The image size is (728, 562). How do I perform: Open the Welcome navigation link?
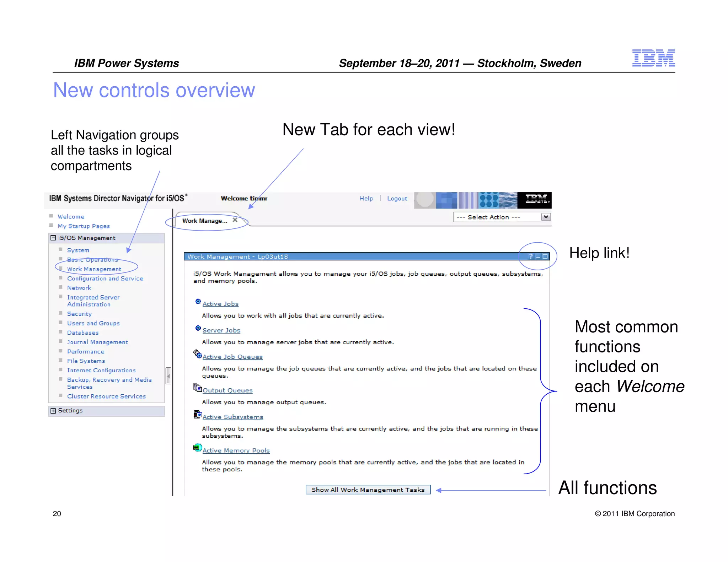point(71,216)
